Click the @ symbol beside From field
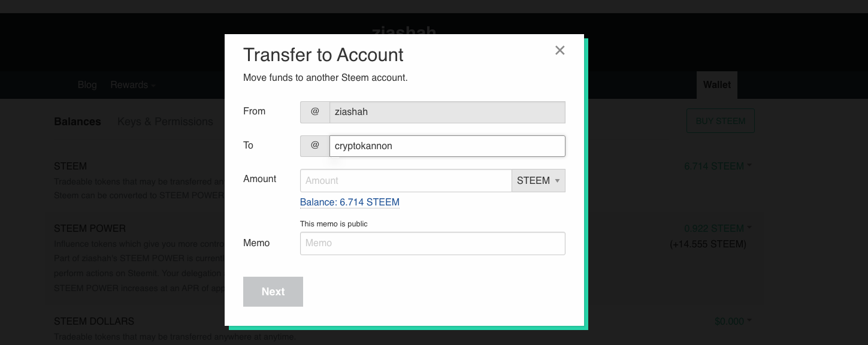Screen dimensions: 868x345 point(315,112)
